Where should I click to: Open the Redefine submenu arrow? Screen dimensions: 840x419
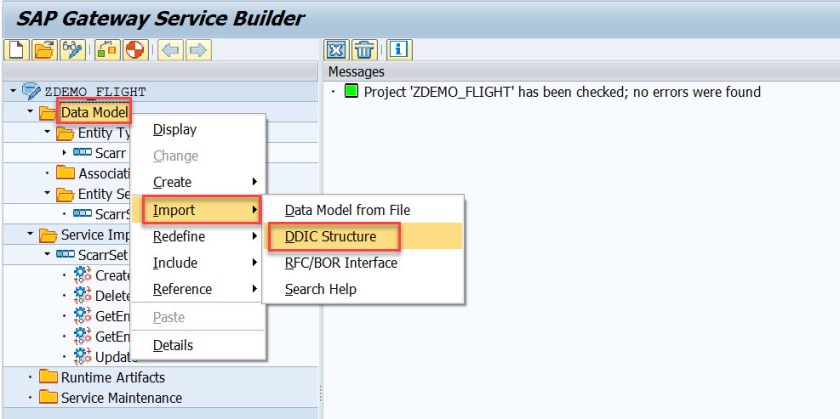[x=255, y=236]
